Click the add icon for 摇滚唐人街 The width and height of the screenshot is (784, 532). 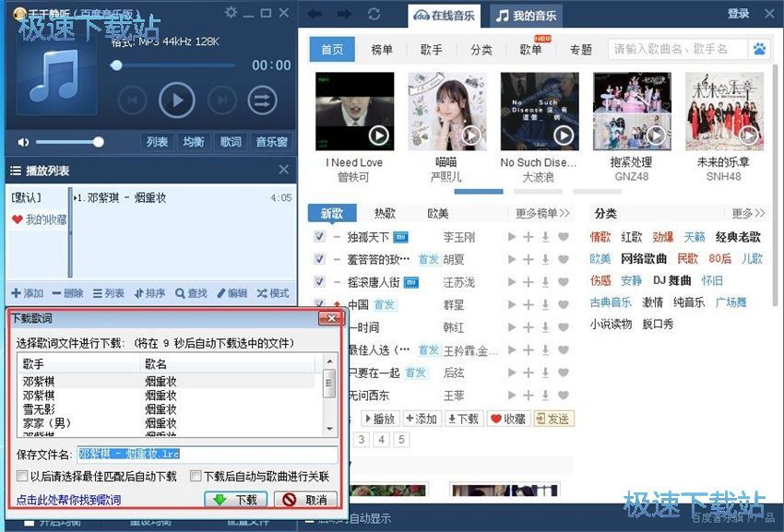tap(528, 282)
